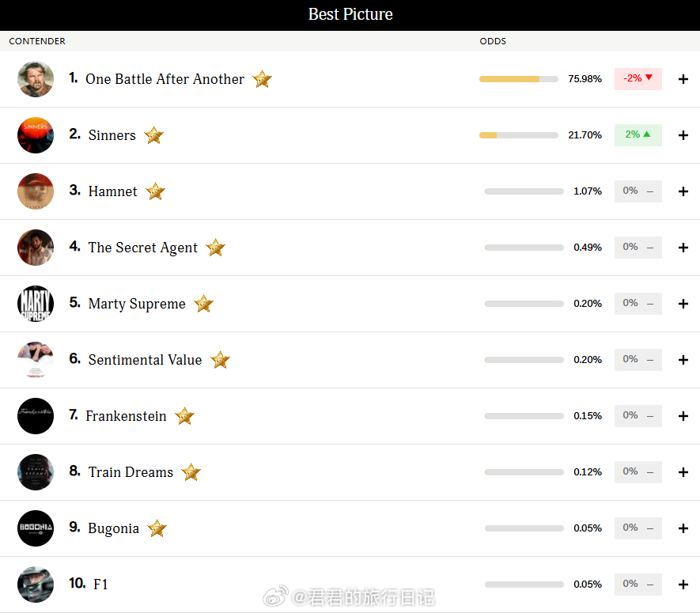This screenshot has height=613, width=700.
Task: Click the ODDS column header
Action: click(x=493, y=41)
